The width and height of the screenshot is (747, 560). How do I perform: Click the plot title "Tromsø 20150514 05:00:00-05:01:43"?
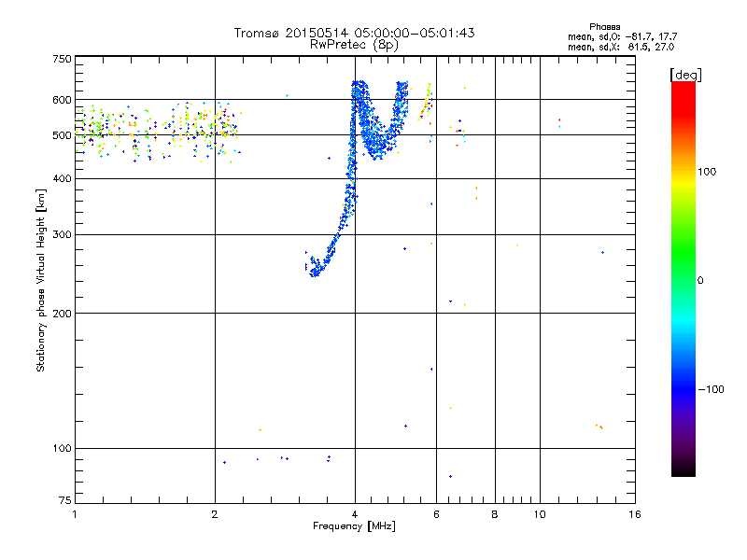click(x=354, y=33)
